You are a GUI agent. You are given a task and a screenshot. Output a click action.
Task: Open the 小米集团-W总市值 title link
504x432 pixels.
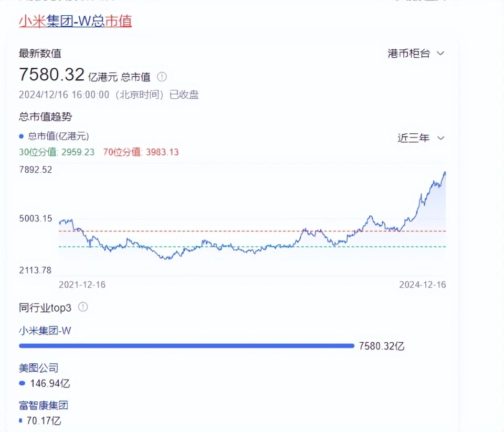point(75,20)
